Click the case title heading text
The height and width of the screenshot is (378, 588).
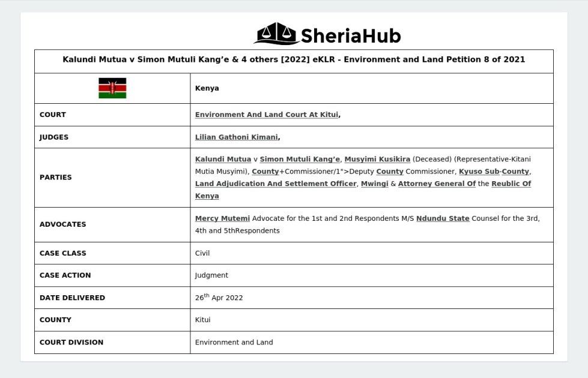[294, 59]
